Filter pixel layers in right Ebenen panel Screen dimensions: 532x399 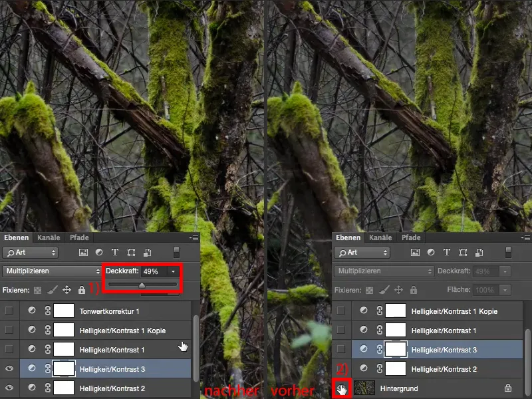click(415, 253)
